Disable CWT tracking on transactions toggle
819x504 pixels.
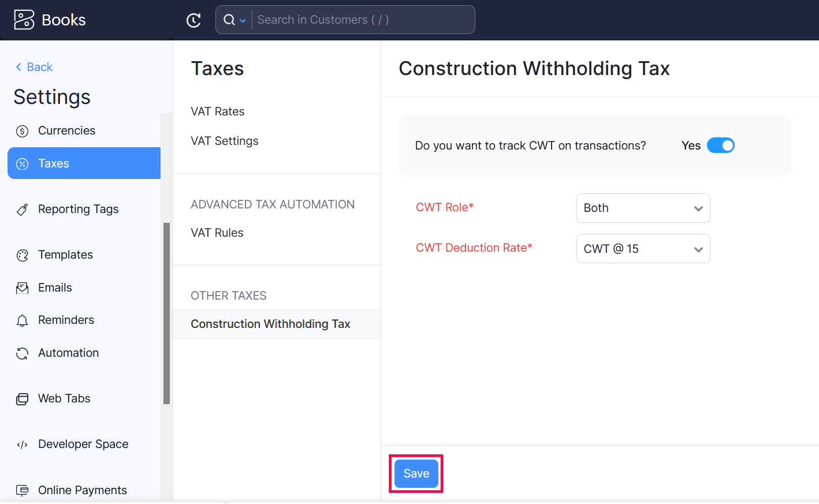point(720,145)
